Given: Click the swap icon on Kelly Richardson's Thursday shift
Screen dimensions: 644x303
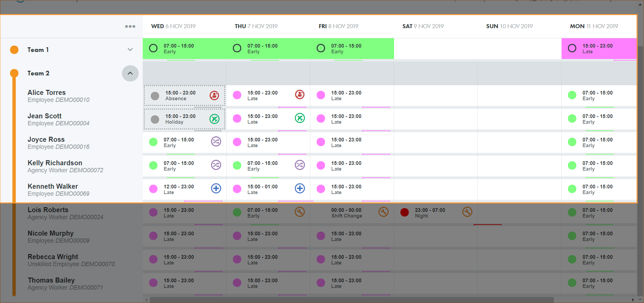Looking at the screenshot, I should [300, 165].
